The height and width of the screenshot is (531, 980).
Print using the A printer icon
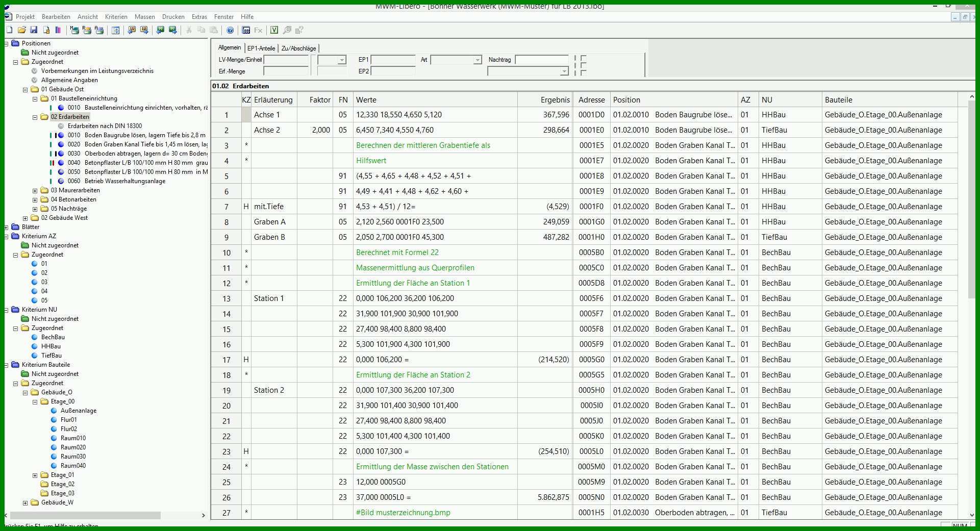click(99, 30)
